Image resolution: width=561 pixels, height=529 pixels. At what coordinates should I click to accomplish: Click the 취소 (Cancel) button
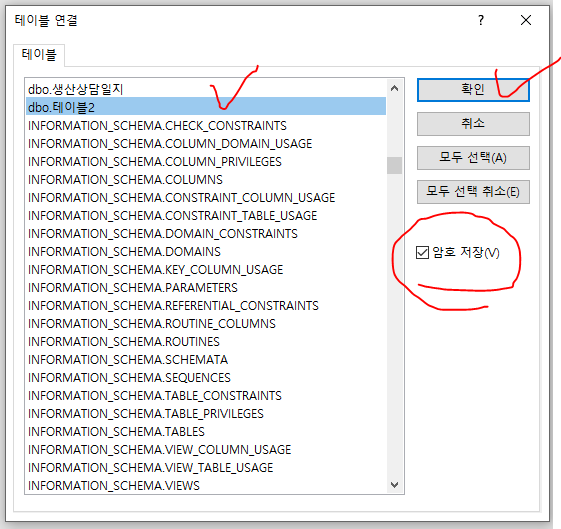473,124
